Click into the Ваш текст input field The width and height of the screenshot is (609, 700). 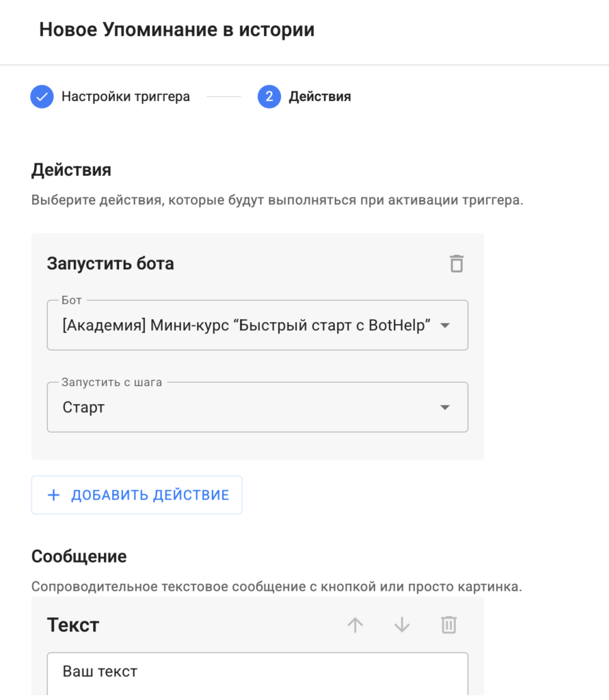(257, 672)
